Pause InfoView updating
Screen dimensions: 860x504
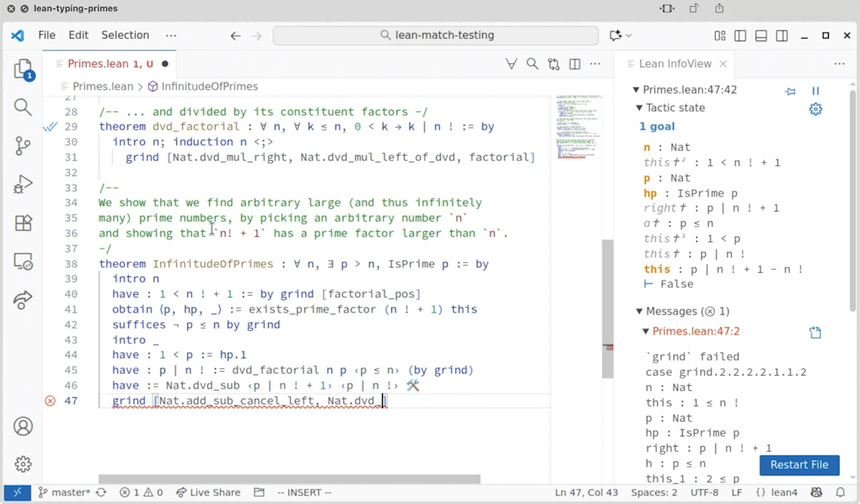[815, 91]
